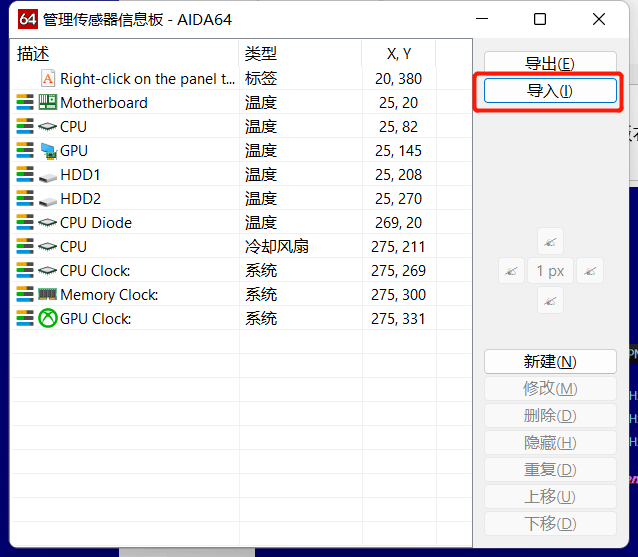
Task: Click the 269, 20 coordinates cell
Action: [398, 223]
